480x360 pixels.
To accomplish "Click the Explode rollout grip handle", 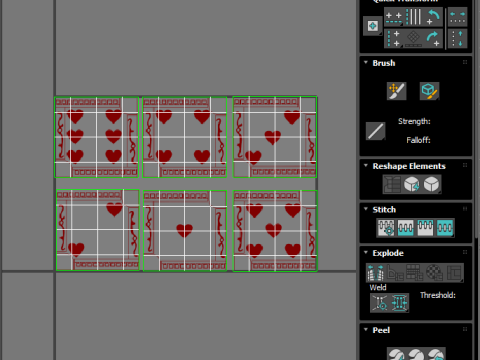I will tap(465, 252).
